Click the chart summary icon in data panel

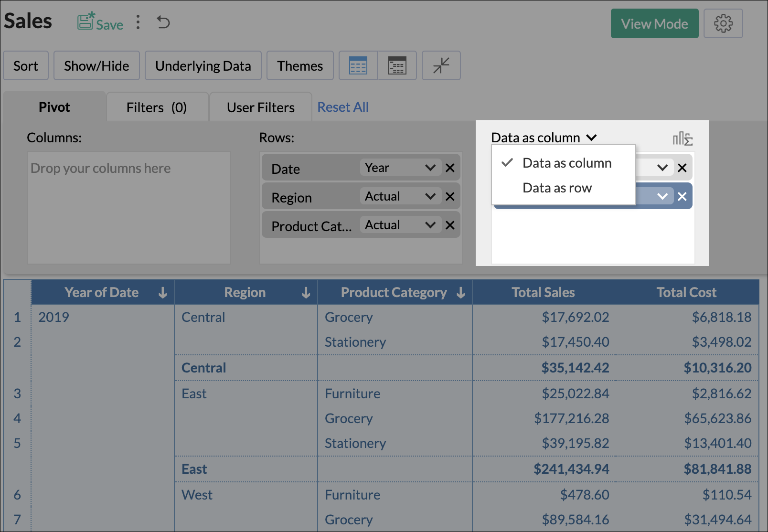(x=683, y=138)
